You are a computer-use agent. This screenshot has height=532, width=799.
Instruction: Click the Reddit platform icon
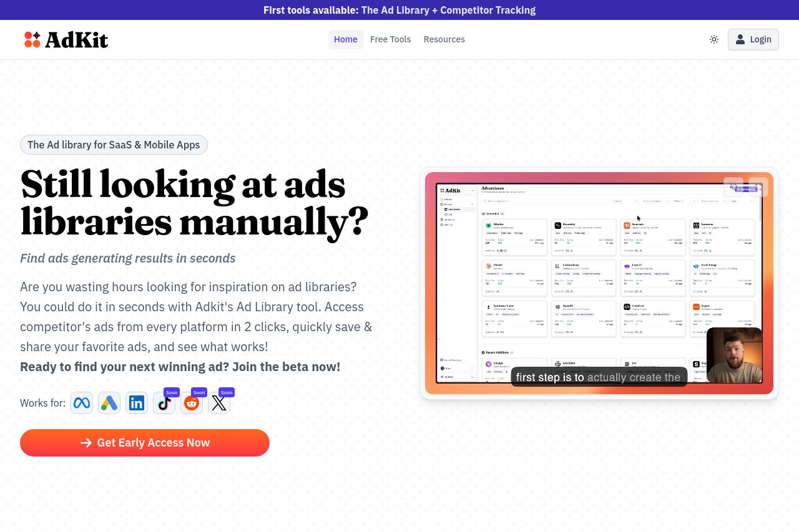point(192,404)
